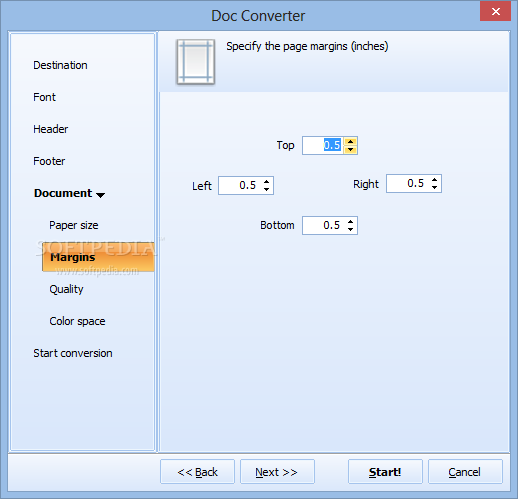Click the Left label
Image resolution: width=518 pixels, height=499 pixels.
click(202, 186)
